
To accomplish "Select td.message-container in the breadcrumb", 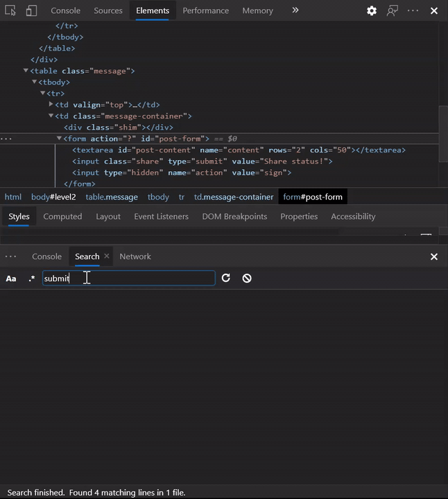I will [234, 197].
